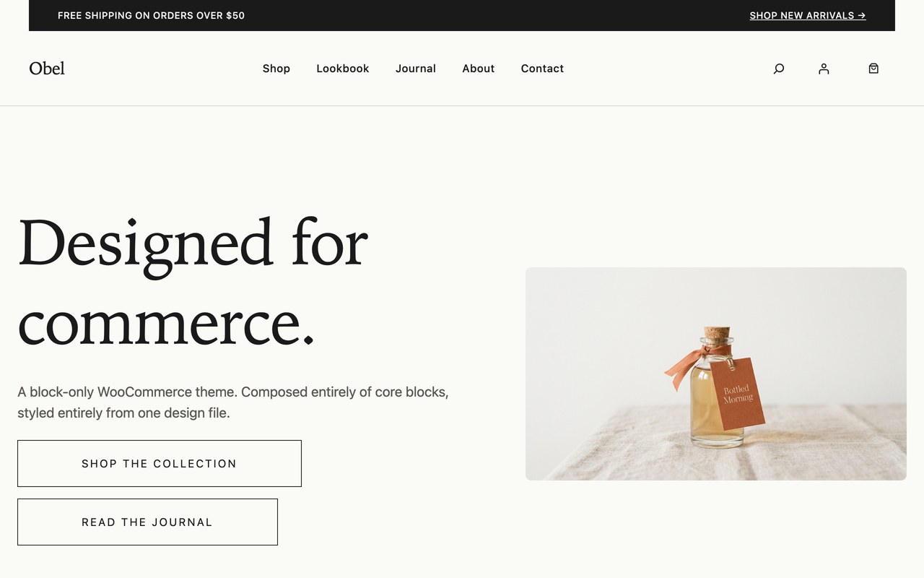Select Shop in the navigation menu
Image resolution: width=924 pixels, height=578 pixels.
[x=276, y=69]
